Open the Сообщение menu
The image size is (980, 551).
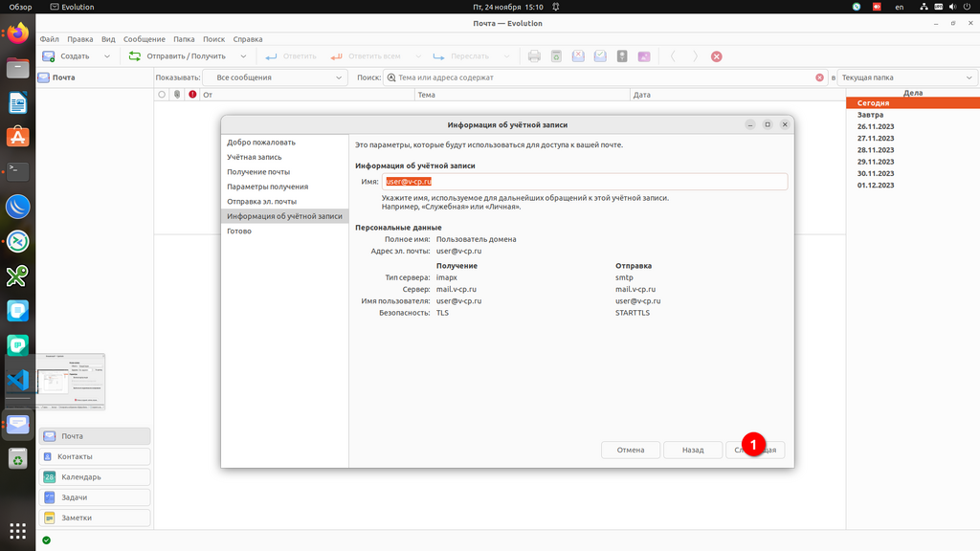tap(145, 39)
